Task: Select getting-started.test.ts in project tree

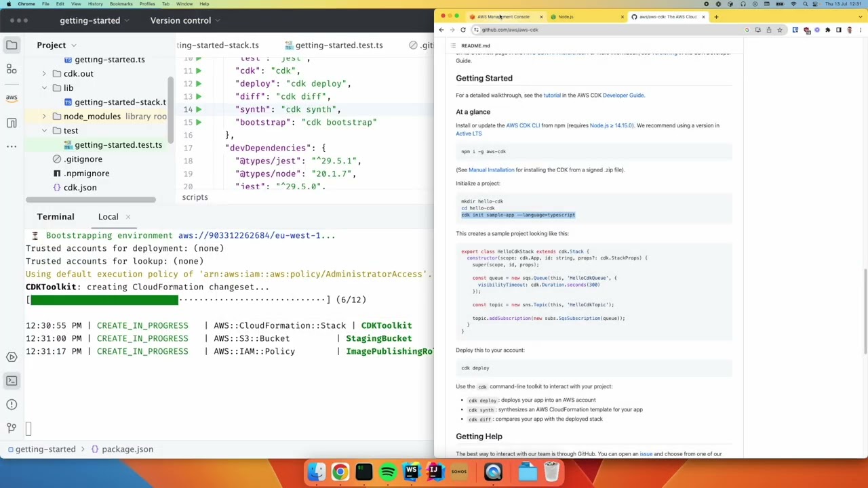Action: [113, 145]
